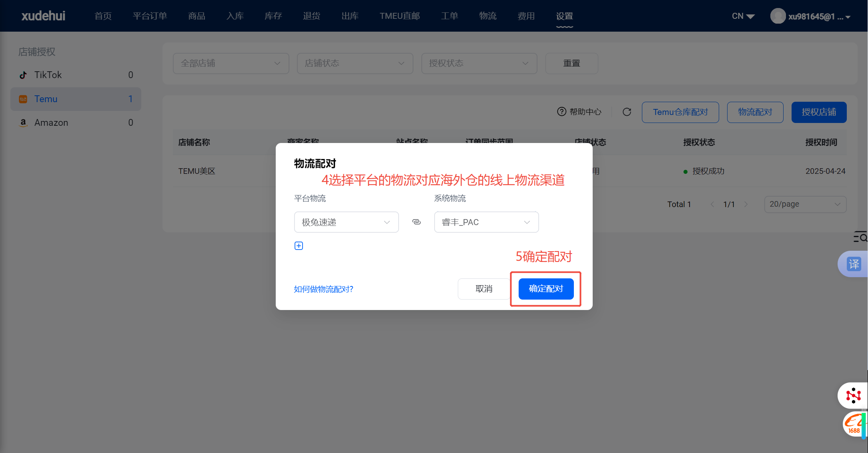Screen dimensions: 868x453
Task: Open TMEU直邮 in top navigation
Action: (400, 16)
